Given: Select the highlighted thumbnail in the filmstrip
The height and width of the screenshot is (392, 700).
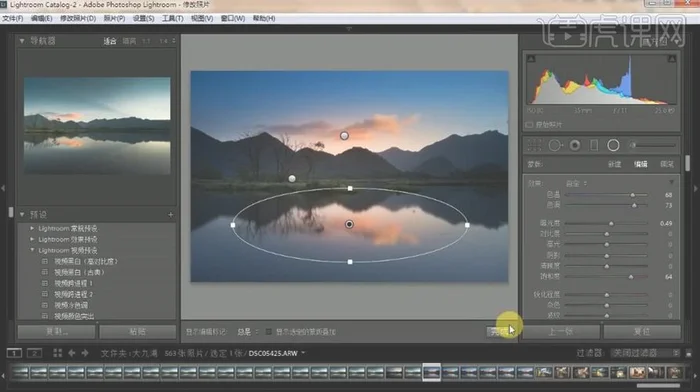Looking at the screenshot, I should pos(431,372).
